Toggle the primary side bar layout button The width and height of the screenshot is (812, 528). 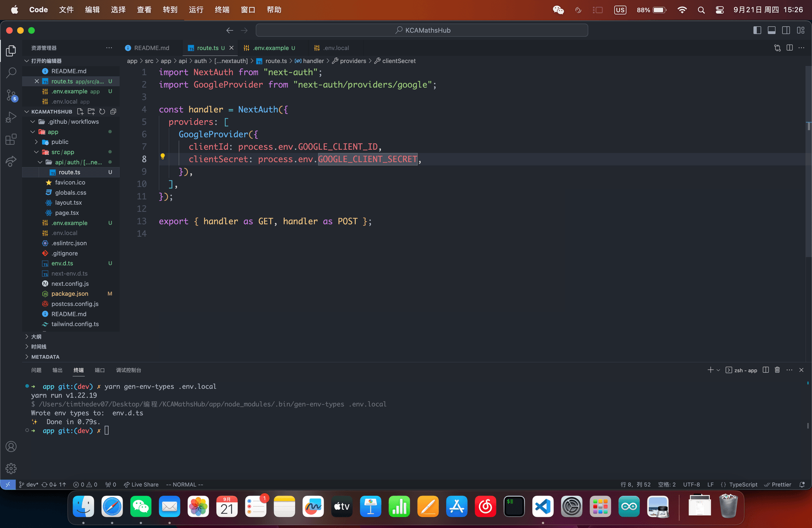click(757, 30)
